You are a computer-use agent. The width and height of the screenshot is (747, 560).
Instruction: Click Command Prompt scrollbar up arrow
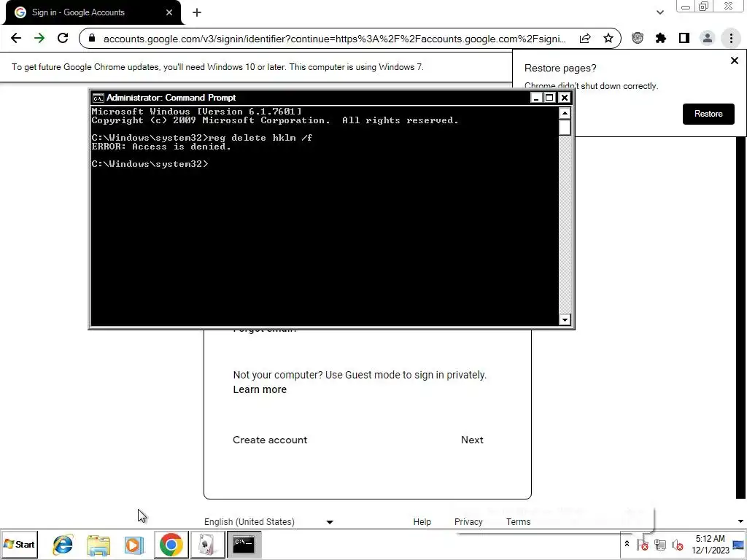[565, 113]
